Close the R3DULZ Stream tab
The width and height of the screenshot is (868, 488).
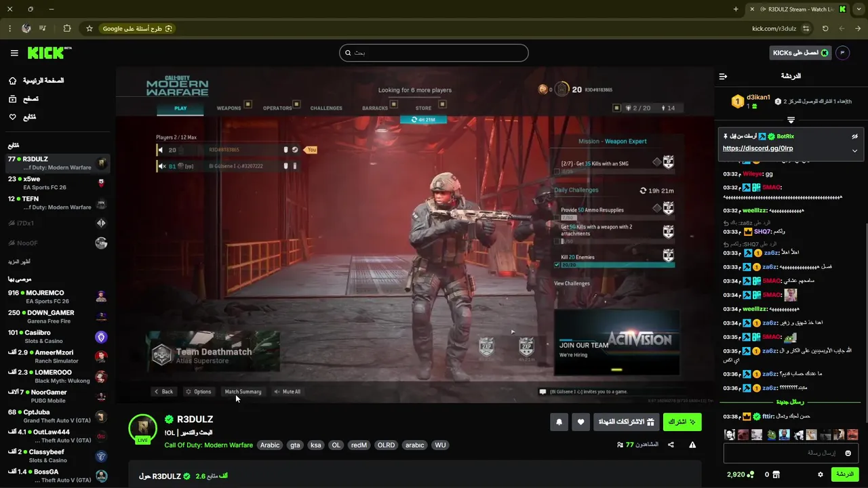coord(751,9)
